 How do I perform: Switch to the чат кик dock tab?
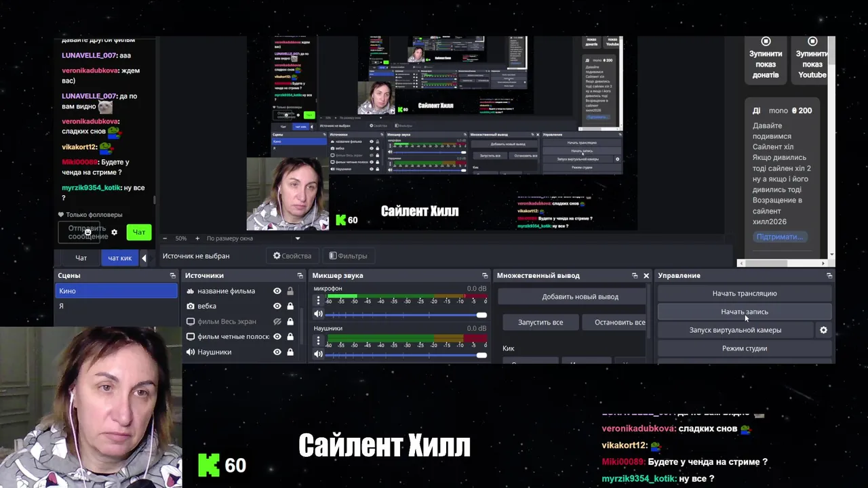coord(120,258)
